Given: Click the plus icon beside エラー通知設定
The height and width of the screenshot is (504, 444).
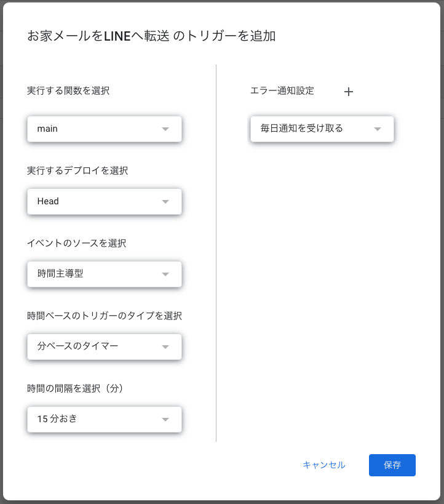Looking at the screenshot, I should pyautogui.click(x=349, y=92).
